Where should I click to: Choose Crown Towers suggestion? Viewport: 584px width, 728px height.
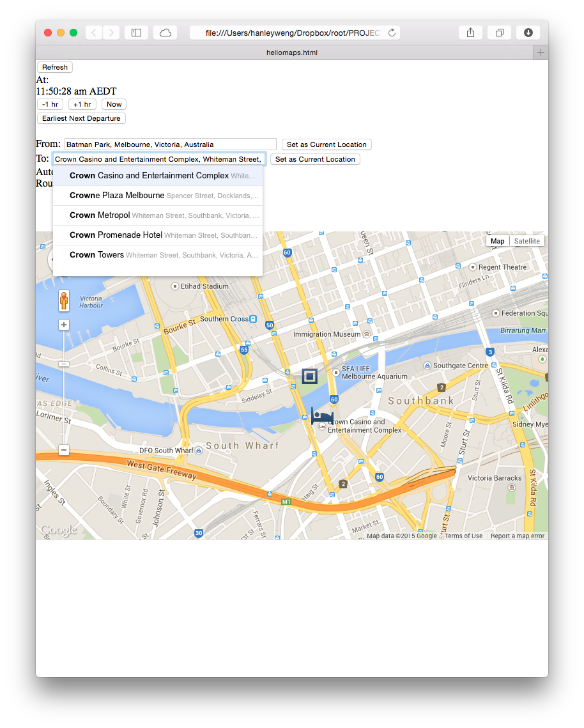coord(158,255)
